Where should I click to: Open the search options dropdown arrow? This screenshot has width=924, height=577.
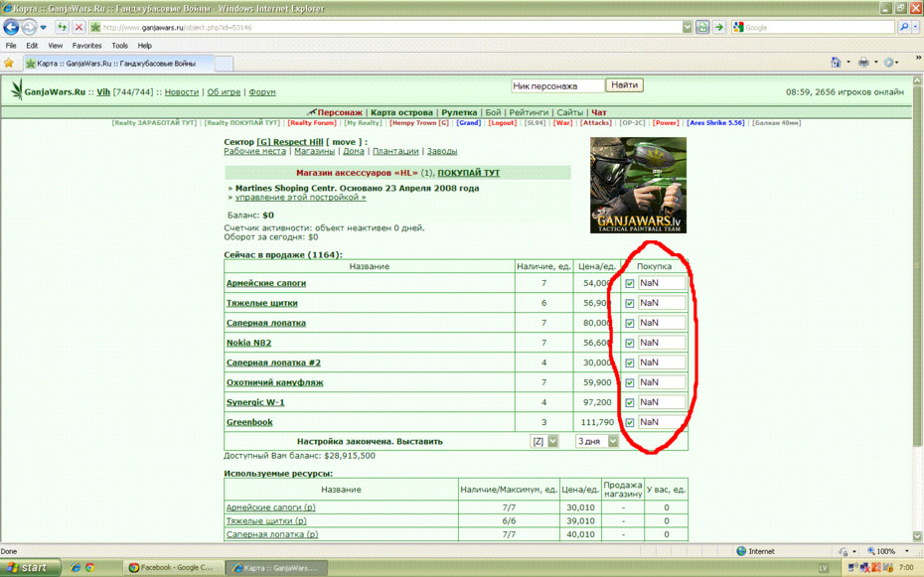tap(916, 27)
